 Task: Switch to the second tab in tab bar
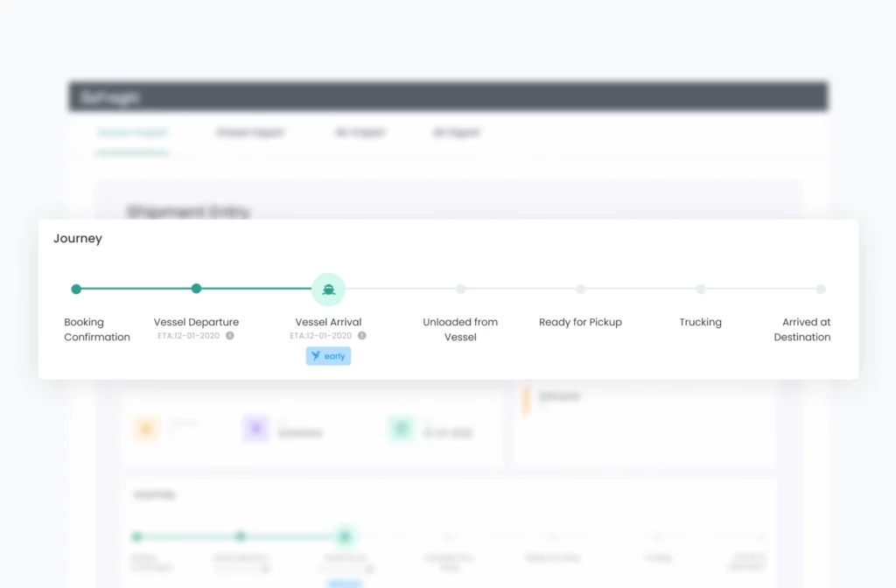pyautogui.click(x=250, y=133)
